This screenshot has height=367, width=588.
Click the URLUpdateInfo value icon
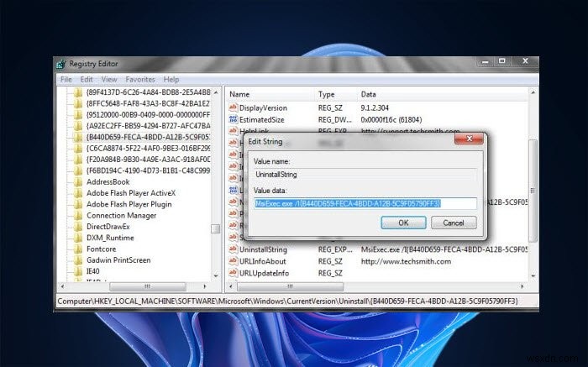(x=233, y=273)
